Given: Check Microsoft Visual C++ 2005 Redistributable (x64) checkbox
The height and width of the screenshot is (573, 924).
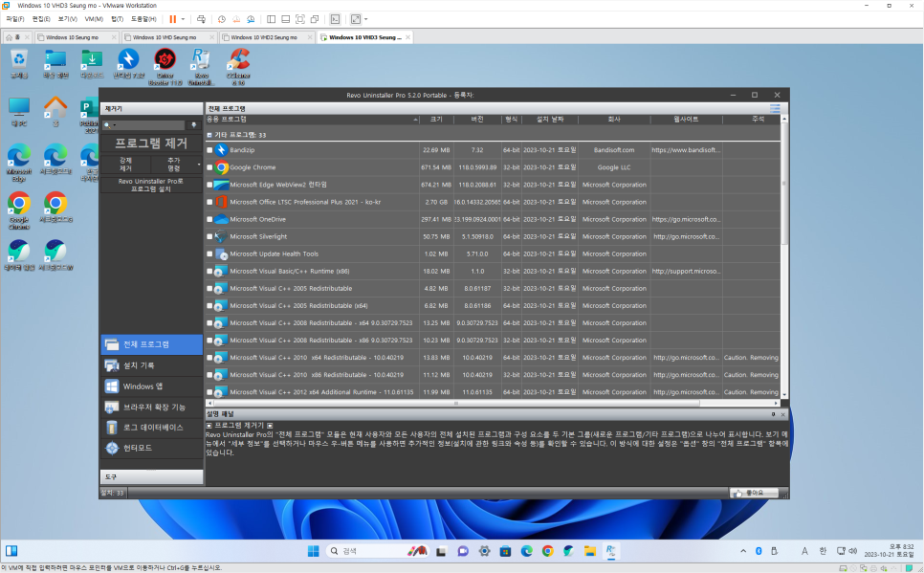Looking at the screenshot, I should click(209, 306).
